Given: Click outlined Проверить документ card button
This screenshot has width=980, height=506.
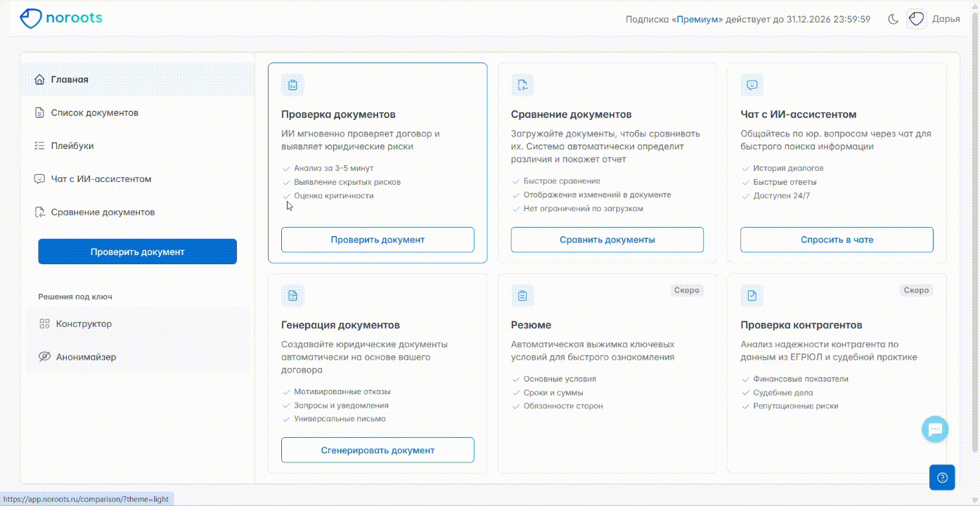Looking at the screenshot, I should pos(378,240).
